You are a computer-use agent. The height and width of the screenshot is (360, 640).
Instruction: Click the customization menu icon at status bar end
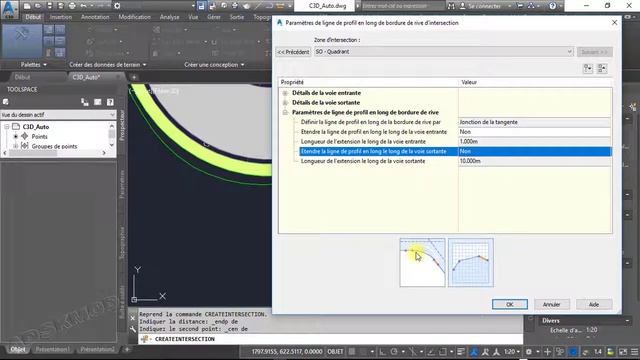coord(634,351)
